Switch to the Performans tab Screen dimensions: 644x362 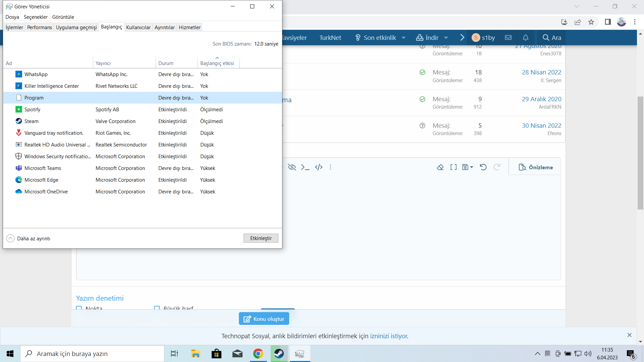(x=39, y=27)
